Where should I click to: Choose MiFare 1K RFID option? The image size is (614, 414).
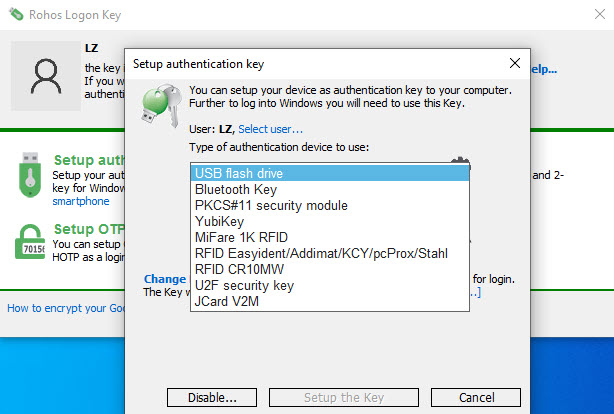(x=330, y=237)
